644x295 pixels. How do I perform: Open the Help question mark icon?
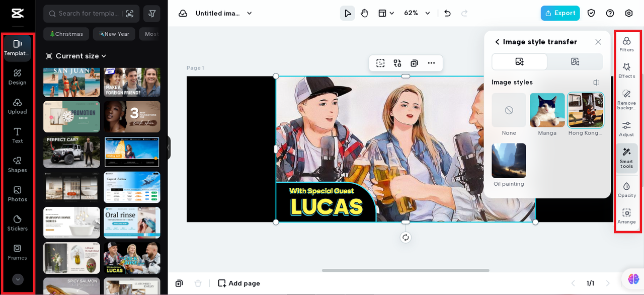[610, 13]
